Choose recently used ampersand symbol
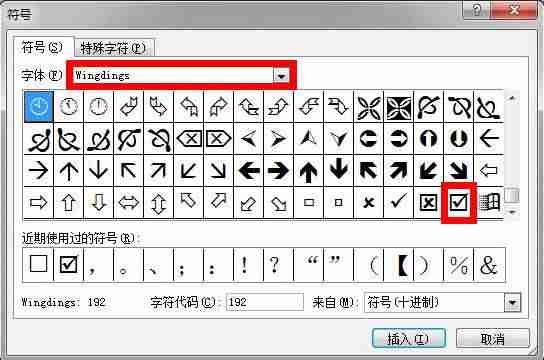 489,264
